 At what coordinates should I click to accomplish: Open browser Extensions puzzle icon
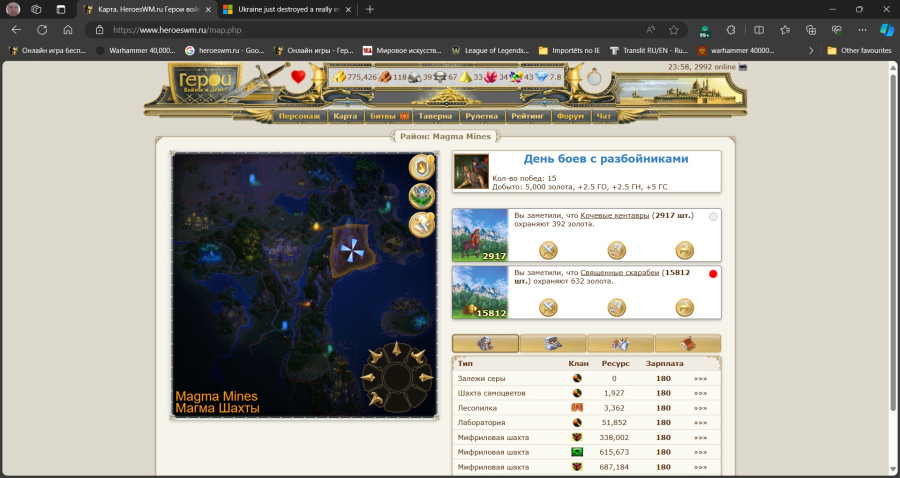tap(731, 30)
